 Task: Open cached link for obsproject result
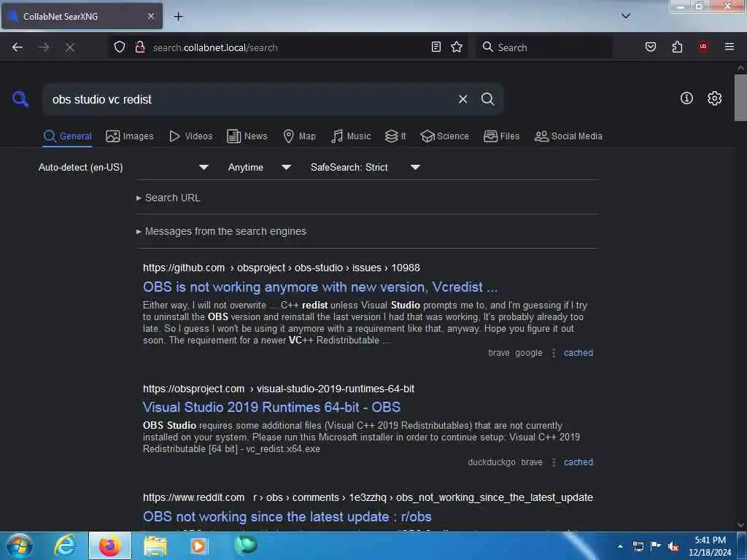pos(578,462)
